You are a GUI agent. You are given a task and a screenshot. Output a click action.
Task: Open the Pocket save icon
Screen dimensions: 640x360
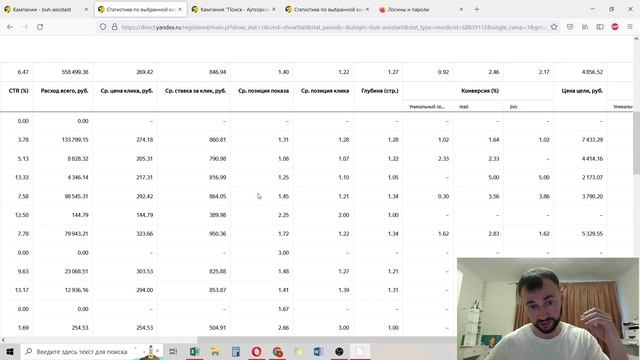(x=570, y=27)
